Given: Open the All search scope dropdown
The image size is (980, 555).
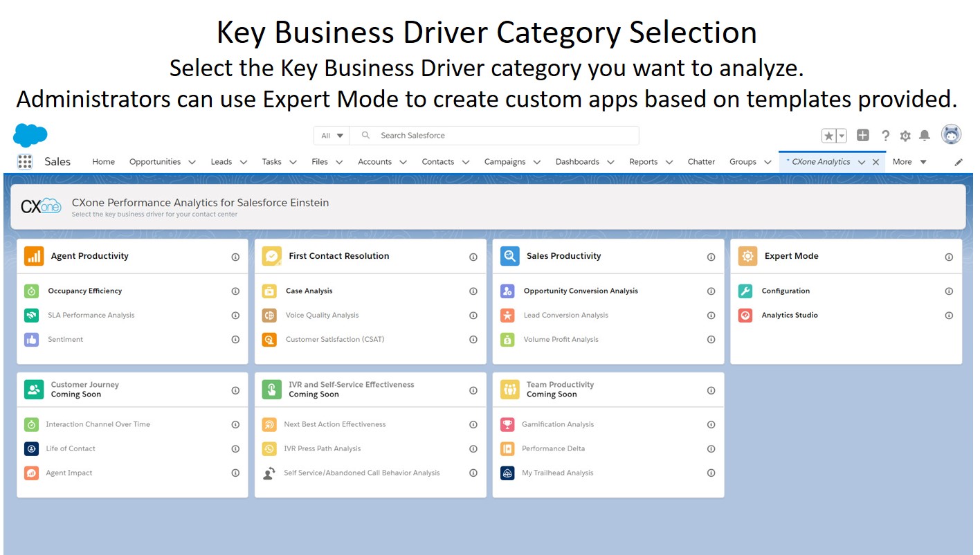Looking at the screenshot, I should [x=332, y=136].
